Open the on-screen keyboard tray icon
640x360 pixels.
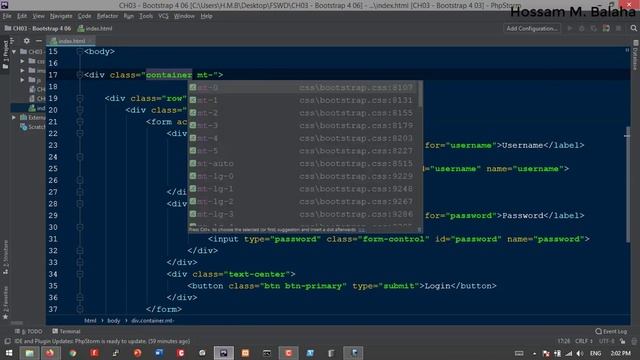click(519, 353)
